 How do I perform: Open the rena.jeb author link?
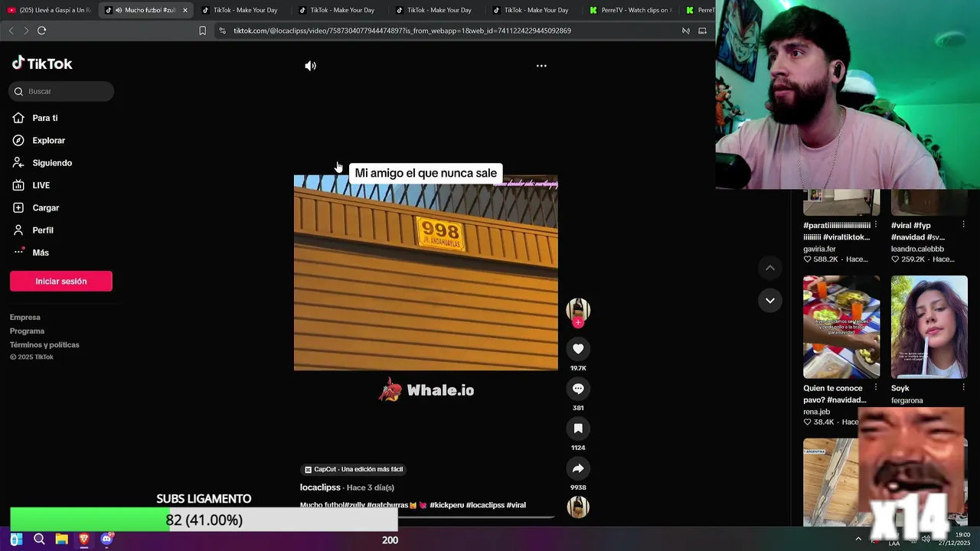click(x=816, y=412)
